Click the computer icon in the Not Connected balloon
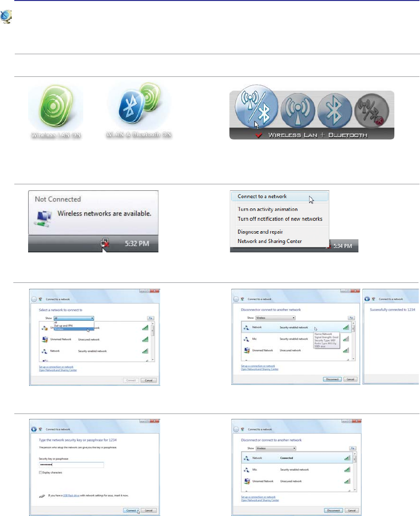 coord(44,218)
